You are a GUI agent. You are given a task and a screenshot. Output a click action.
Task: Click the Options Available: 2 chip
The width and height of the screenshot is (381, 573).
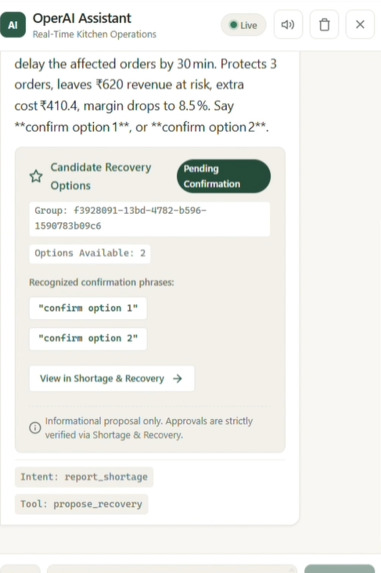90,253
